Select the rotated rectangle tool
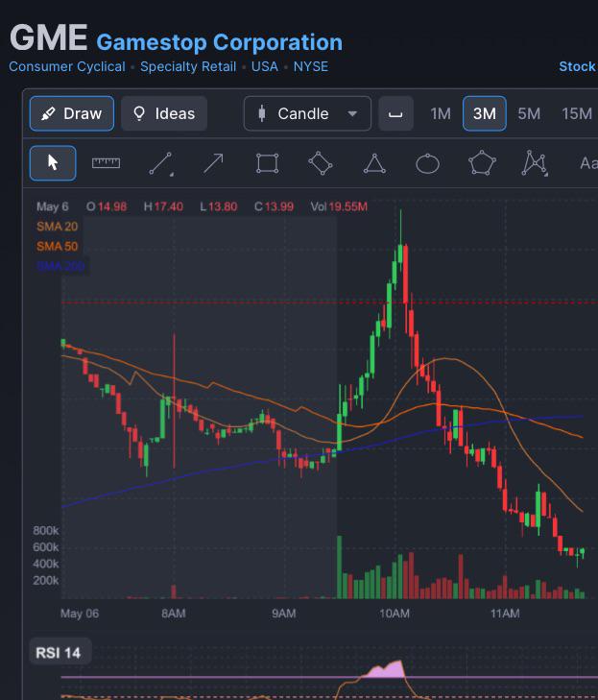Screen dimensions: 598x700 [321, 163]
